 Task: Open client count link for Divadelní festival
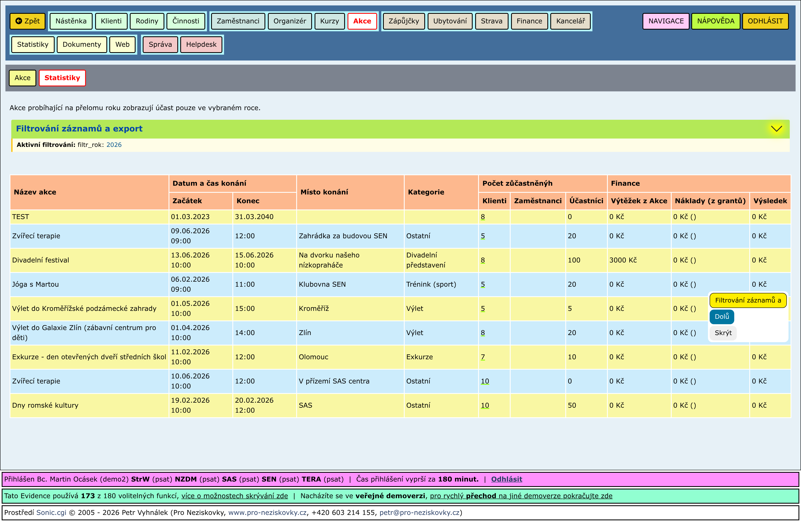(482, 260)
